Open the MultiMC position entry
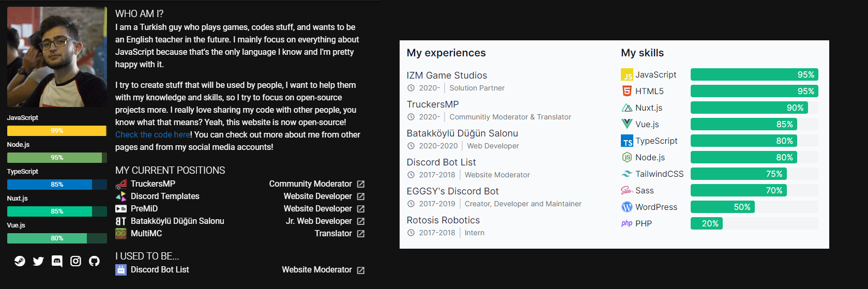This screenshot has width=868, height=289. (240, 234)
